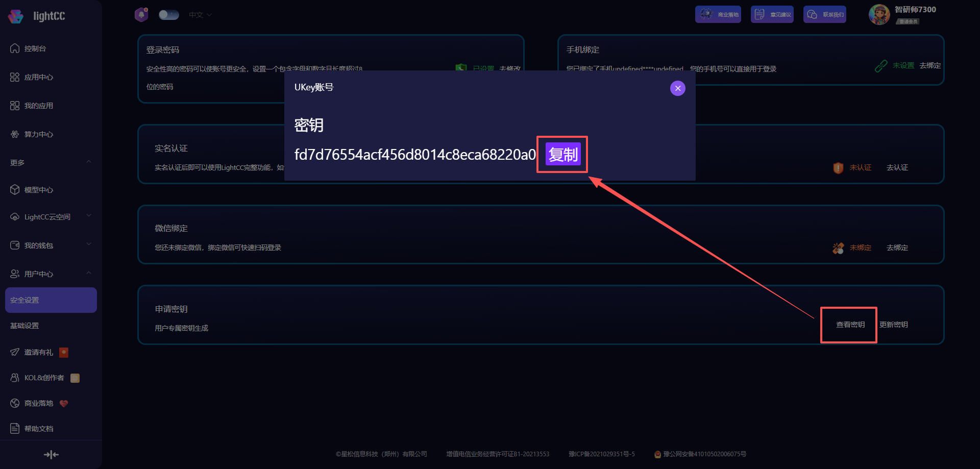Go to 控制台 in sidebar
Viewport: 980px width, 469px height.
tap(35, 48)
